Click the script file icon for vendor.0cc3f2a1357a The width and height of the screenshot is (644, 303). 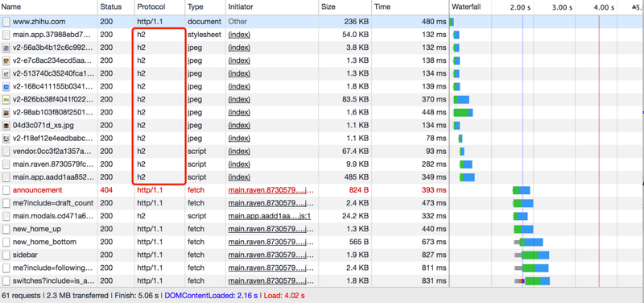tap(6, 151)
